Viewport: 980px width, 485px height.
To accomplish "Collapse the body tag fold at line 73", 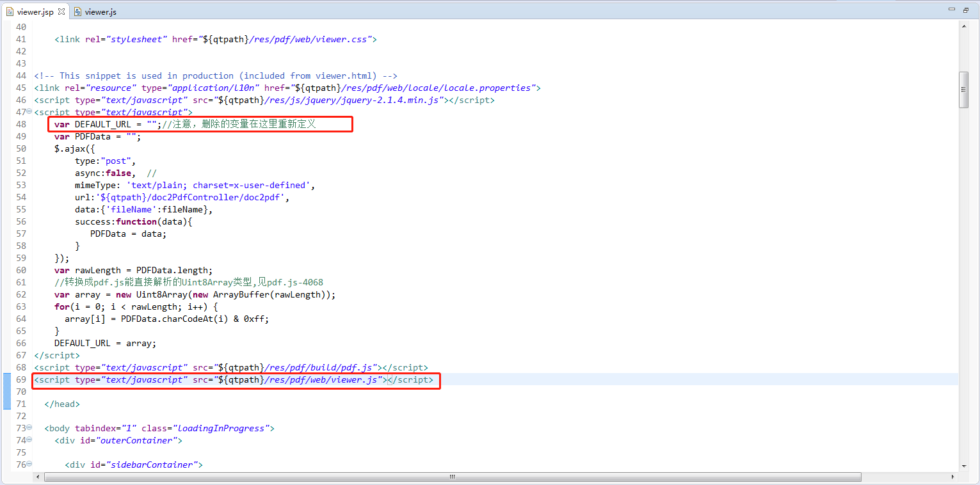I will 29,428.
